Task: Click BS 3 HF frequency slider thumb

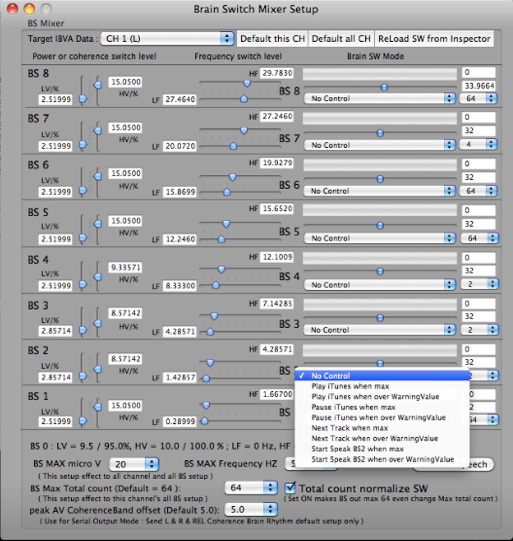Action: pos(214,316)
